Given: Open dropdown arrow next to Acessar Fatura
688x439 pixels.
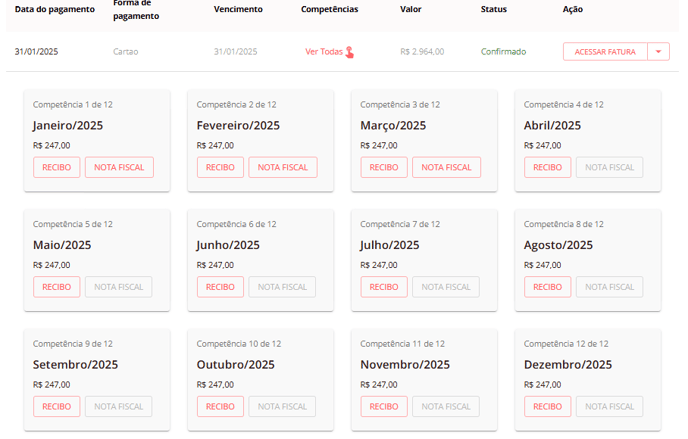Looking at the screenshot, I should click(x=658, y=52).
